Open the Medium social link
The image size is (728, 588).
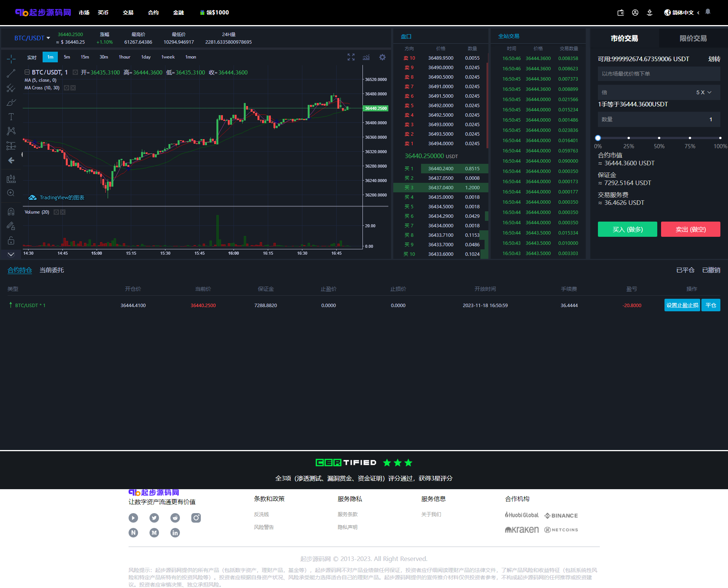(x=154, y=533)
